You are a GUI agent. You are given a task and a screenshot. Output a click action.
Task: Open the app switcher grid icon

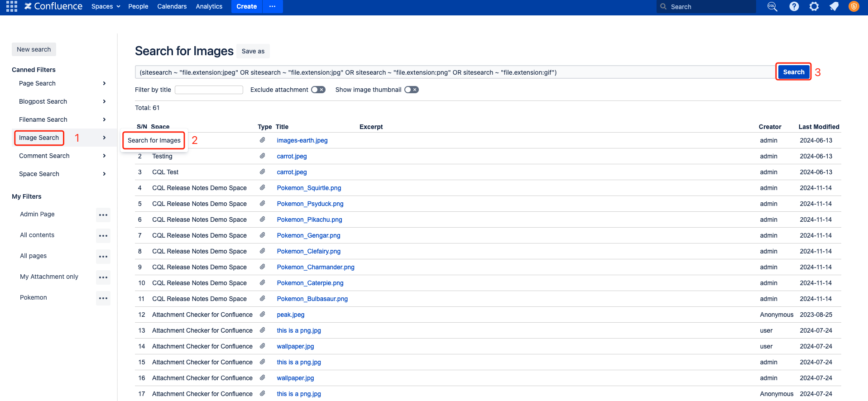coord(12,6)
